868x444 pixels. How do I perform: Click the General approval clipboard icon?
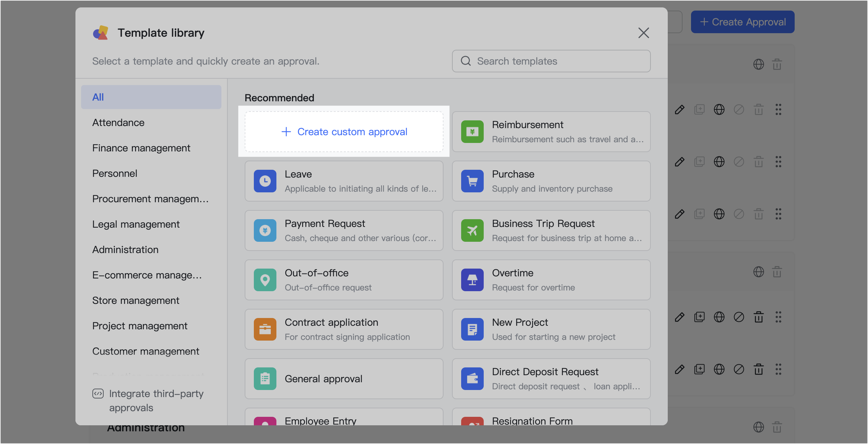(x=265, y=378)
